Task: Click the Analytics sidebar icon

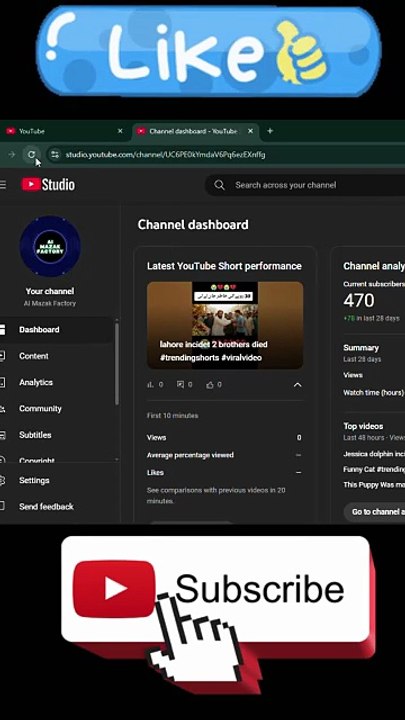Action: click(x=2, y=382)
